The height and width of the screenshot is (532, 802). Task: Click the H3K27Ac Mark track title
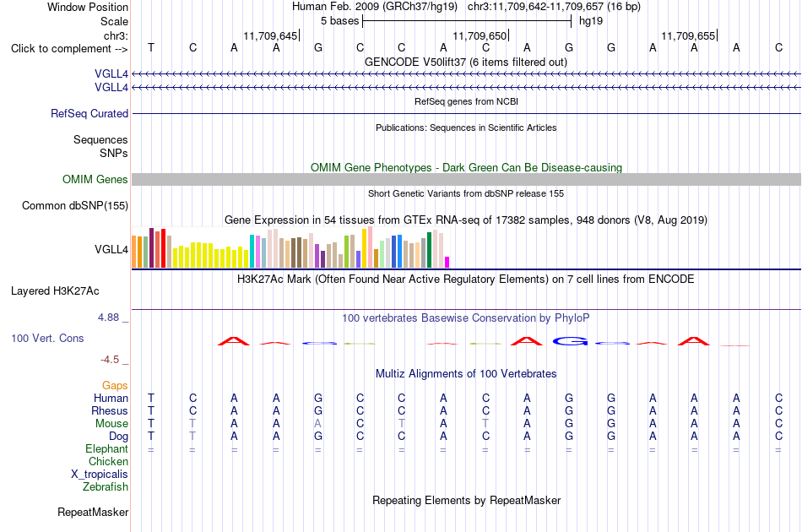(466, 279)
